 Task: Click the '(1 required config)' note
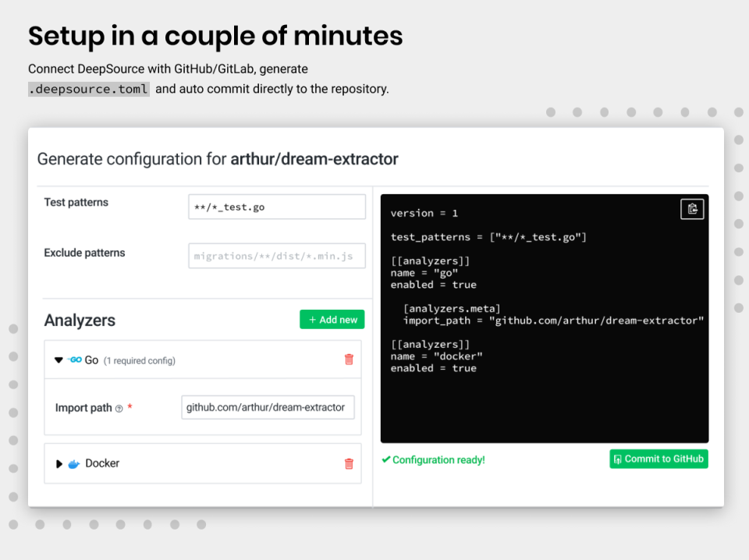pos(140,361)
